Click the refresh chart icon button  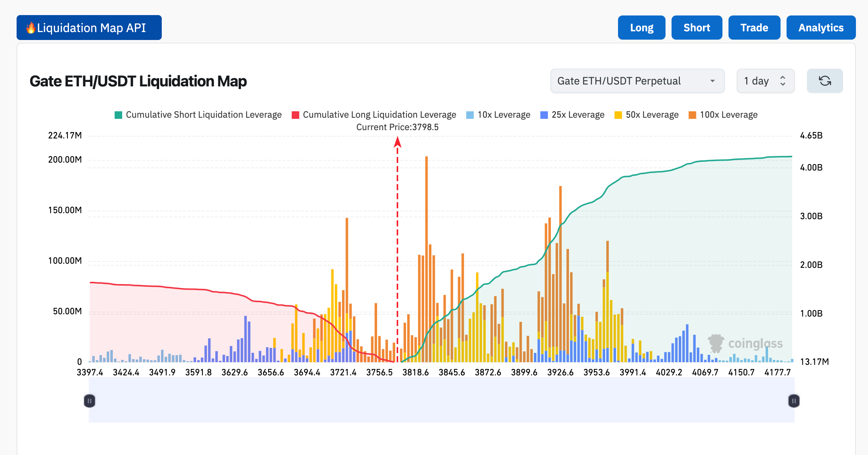(x=825, y=81)
